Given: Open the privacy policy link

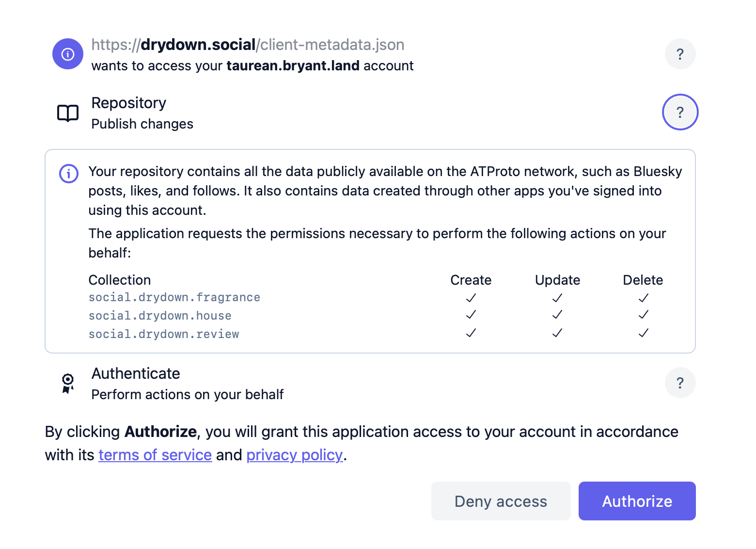Looking at the screenshot, I should [x=294, y=455].
